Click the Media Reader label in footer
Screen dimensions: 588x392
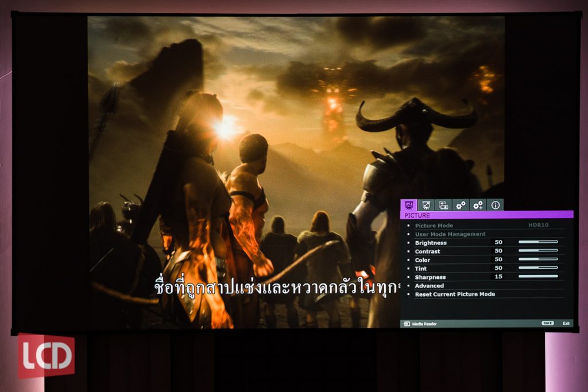coord(424,324)
